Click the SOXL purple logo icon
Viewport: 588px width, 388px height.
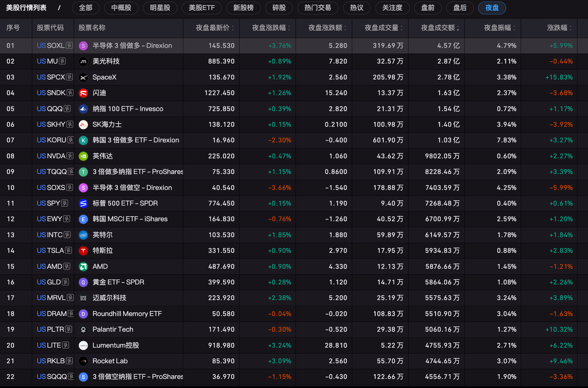pos(83,46)
